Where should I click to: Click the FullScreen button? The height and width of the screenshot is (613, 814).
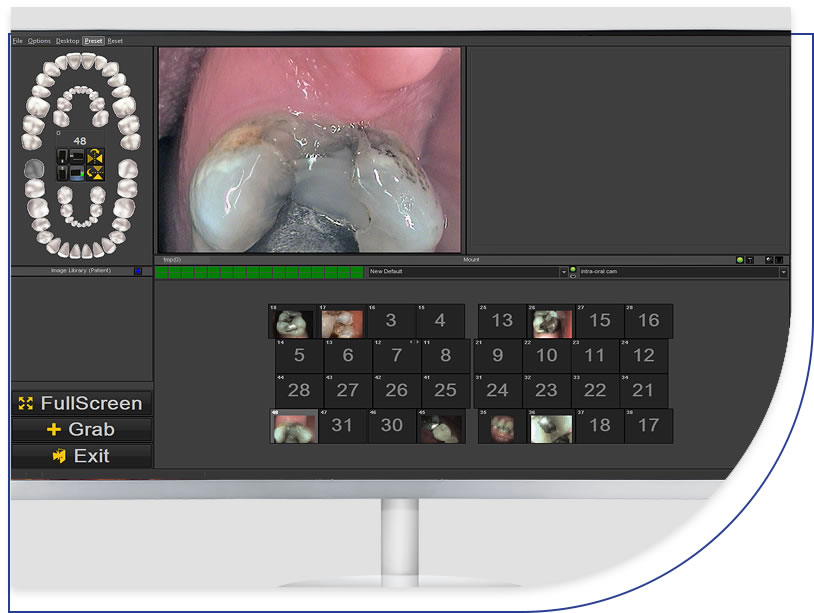[x=81, y=404]
